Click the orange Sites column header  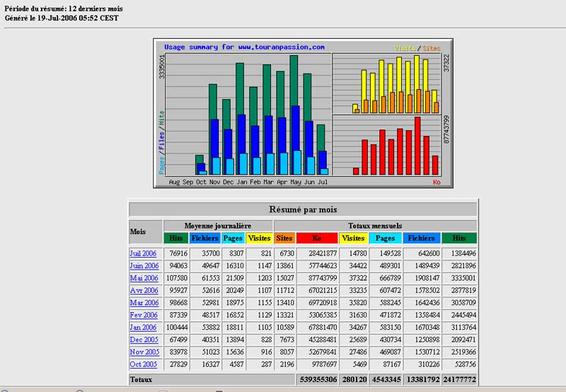tap(284, 238)
